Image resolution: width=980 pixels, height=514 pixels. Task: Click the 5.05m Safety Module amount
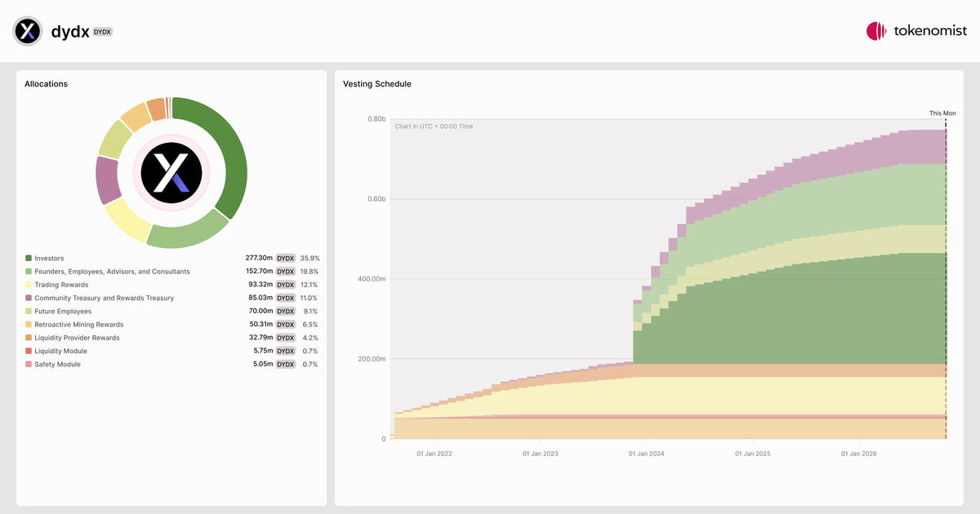coord(262,365)
